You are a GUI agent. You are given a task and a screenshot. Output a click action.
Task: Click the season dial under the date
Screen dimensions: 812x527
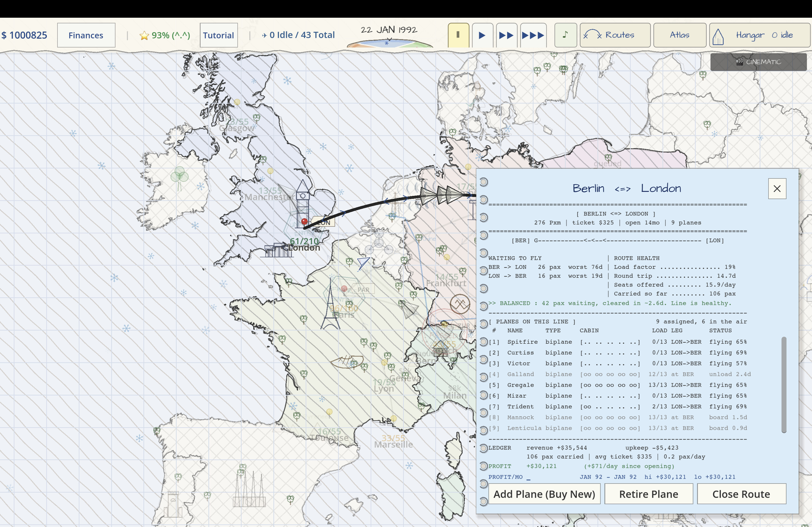[x=390, y=43]
